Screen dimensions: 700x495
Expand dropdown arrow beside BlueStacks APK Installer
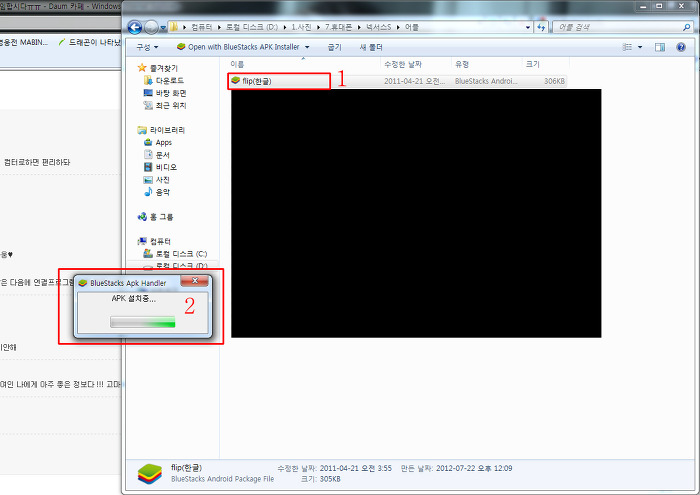[x=307, y=47]
